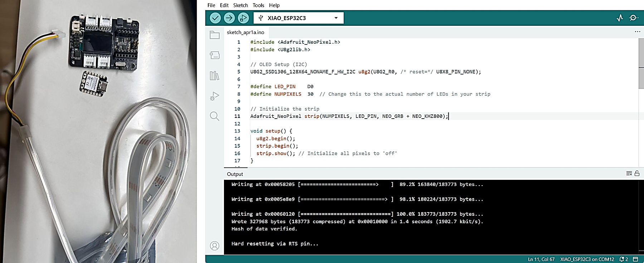Click the editor vertical scrollbar
Screen dimensions: 644x263
pyautogui.click(x=641, y=63)
